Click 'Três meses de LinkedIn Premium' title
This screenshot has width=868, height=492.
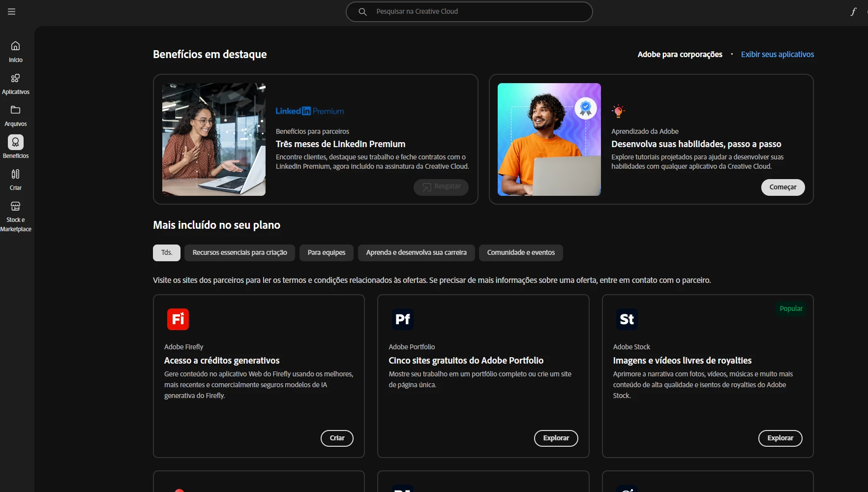340,144
